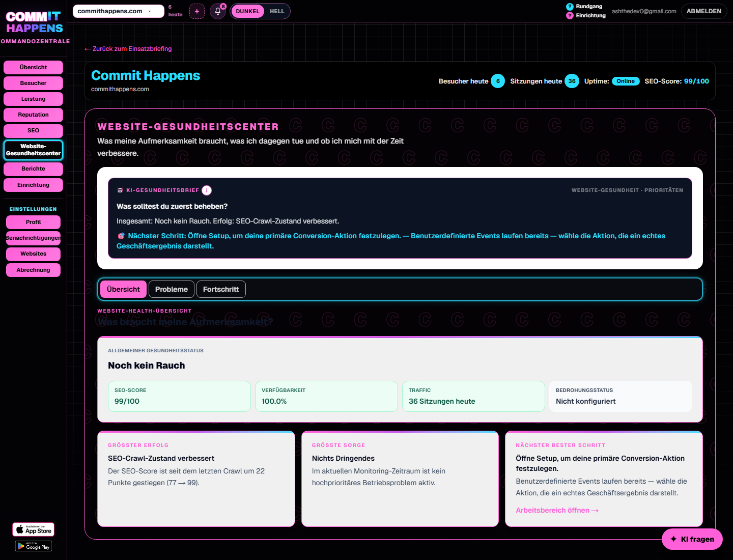Image resolution: width=733 pixels, height=560 pixels.
Task: Open the KI fragen assistant button
Action: (x=692, y=539)
